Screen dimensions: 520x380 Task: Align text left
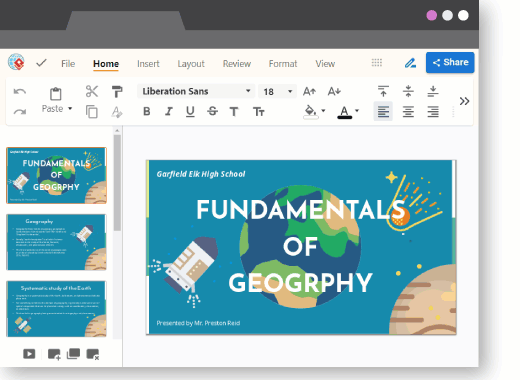click(x=383, y=112)
